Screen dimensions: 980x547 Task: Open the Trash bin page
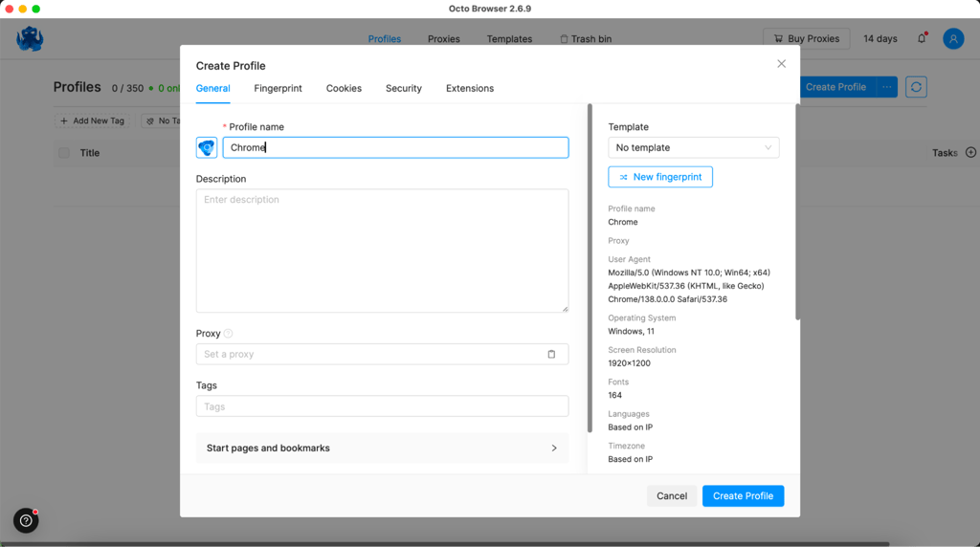(586, 38)
